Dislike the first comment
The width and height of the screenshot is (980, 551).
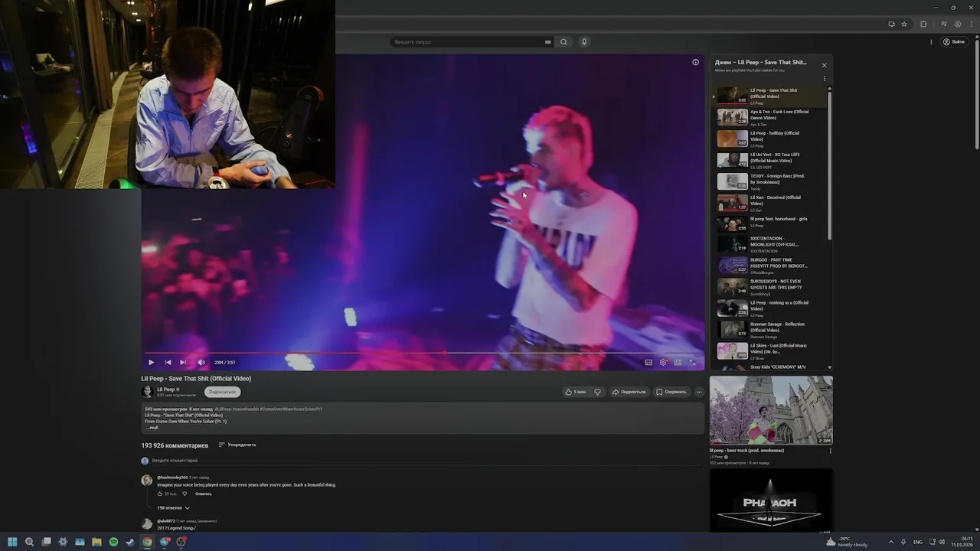(185, 494)
